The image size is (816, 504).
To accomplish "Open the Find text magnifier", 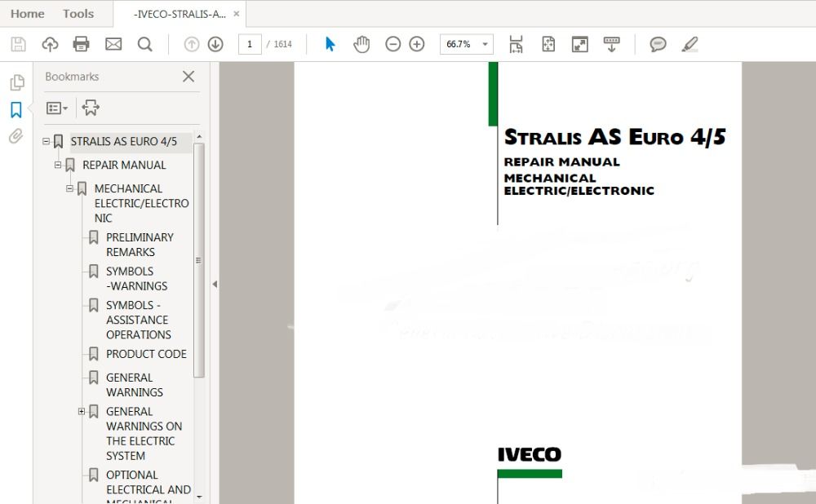I will (145, 44).
